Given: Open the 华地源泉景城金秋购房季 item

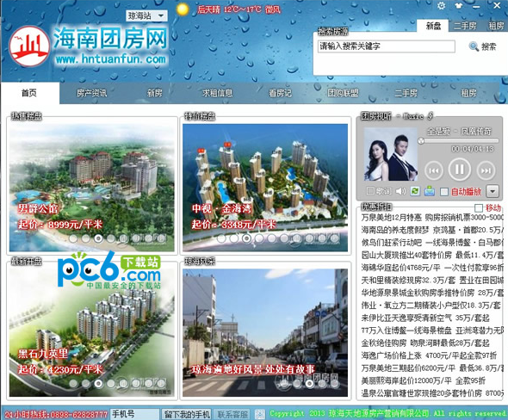Looking at the screenshot, I should [432, 293].
